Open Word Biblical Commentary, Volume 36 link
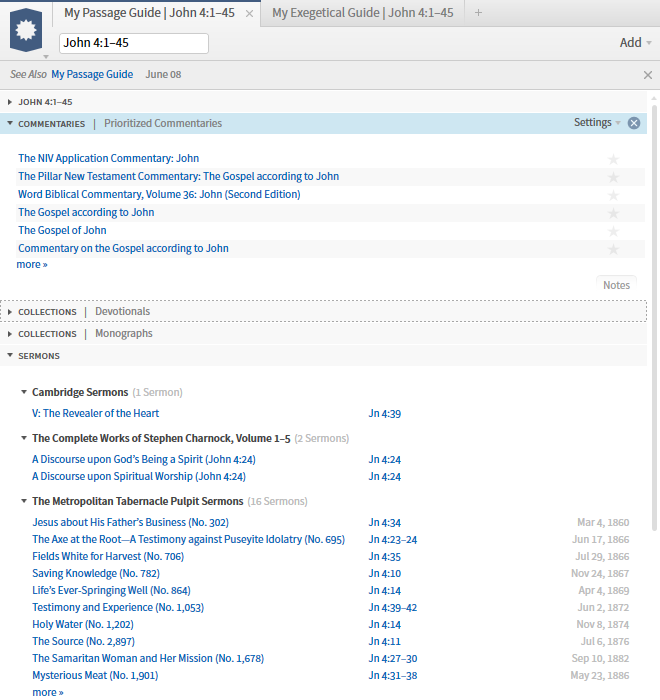This screenshot has height=700, width=660. click(159, 194)
